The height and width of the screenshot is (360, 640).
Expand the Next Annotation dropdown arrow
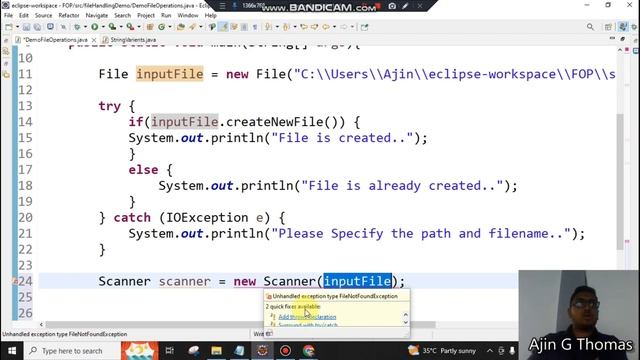pyautogui.click(x=277, y=27)
